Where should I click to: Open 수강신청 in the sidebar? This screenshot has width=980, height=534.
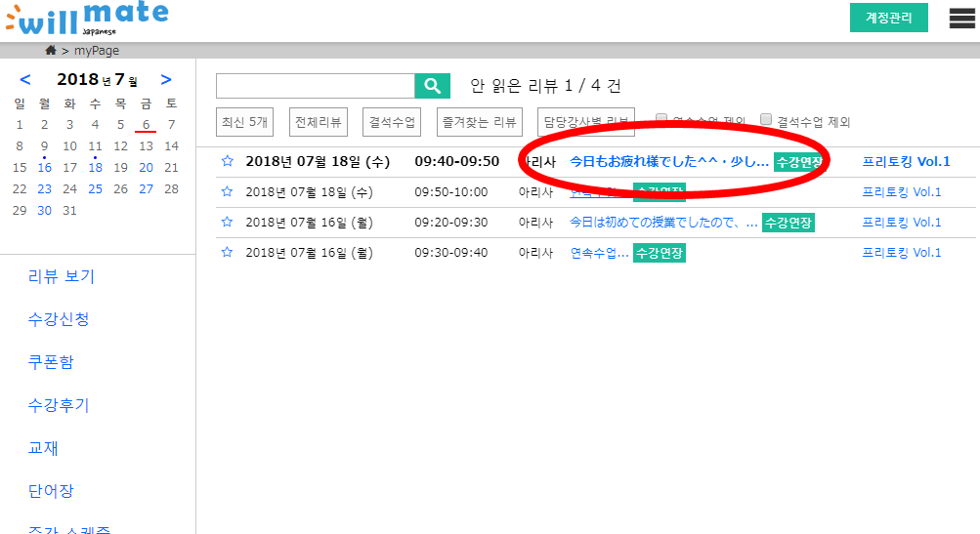[59, 319]
